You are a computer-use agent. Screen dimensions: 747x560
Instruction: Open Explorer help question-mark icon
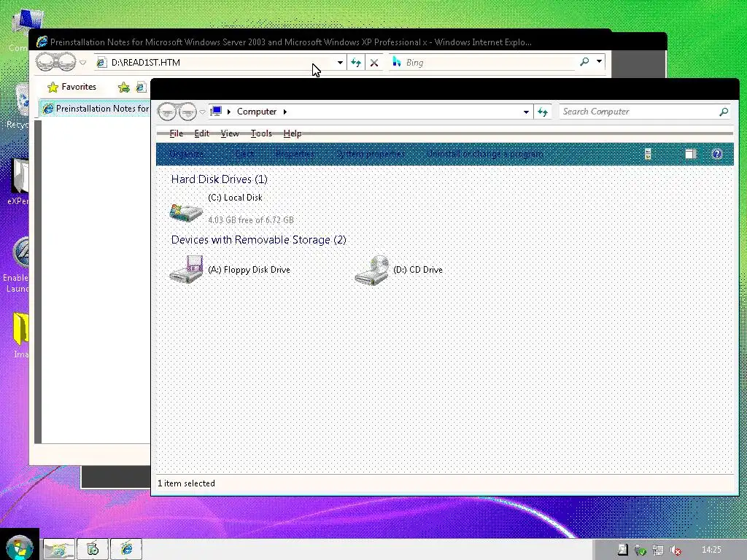(717, 154)
